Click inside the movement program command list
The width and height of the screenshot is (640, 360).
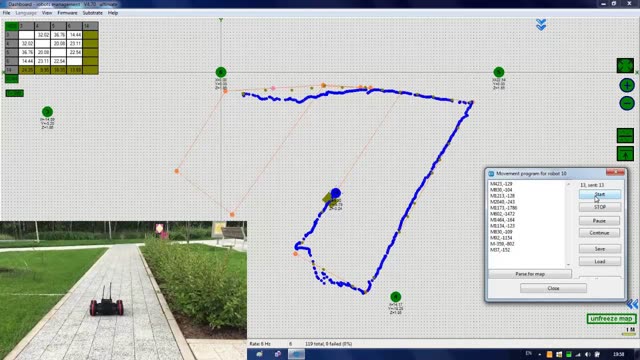click(x=527, y=224)
